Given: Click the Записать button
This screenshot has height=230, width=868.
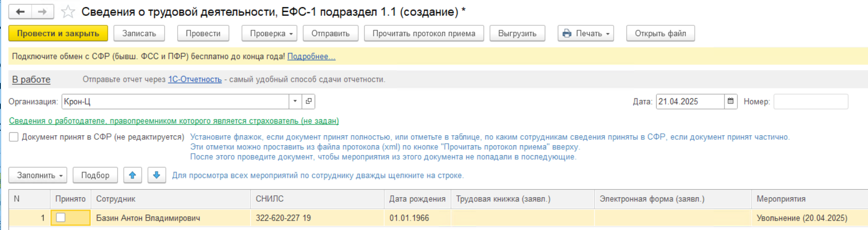Looking at the screenshot, I should [139, 33].
